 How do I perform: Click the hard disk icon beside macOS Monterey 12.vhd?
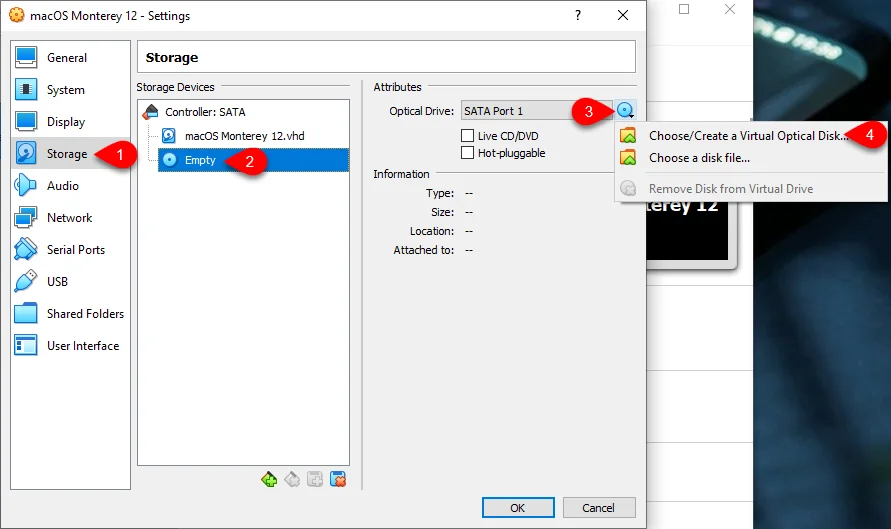coord(169,136)
